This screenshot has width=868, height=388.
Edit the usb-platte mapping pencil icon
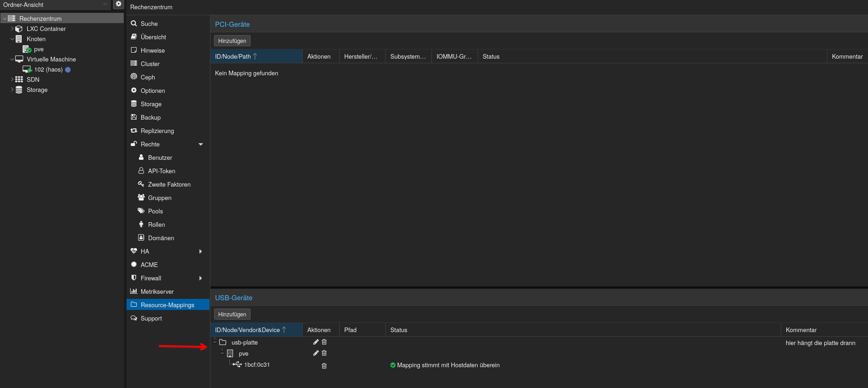click(x=316, y=342)
